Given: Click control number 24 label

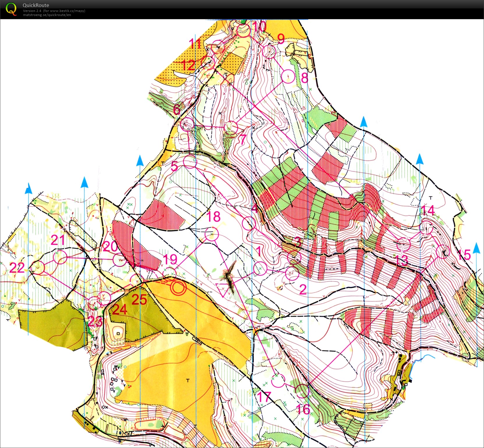Looking at the screenshot, I should 120,310.
